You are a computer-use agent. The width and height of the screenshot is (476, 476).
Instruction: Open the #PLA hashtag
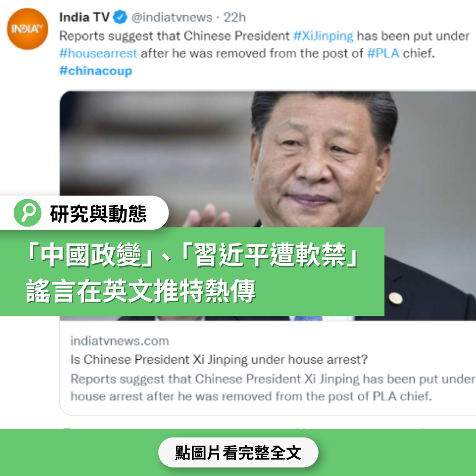(x=383, y=53)
